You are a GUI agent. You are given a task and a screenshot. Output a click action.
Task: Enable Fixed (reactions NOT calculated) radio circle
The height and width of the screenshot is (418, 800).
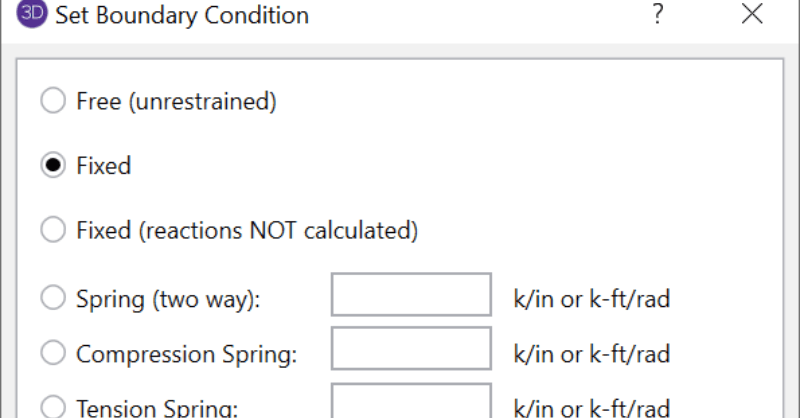53,230
